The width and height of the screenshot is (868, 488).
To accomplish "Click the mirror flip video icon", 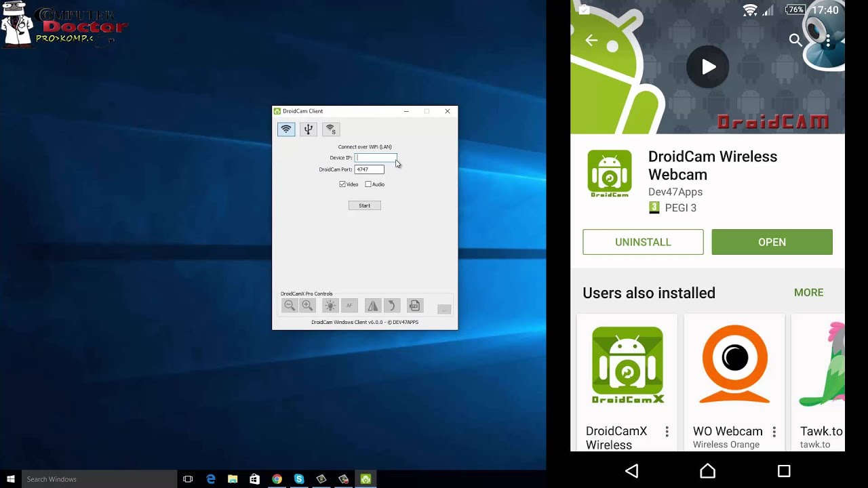I will [373, 306].
